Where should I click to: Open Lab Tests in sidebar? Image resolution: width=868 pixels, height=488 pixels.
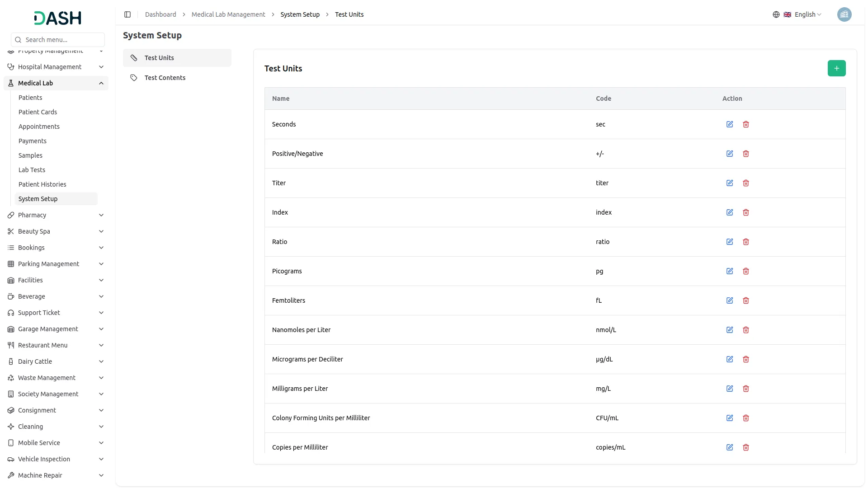[32, 170]
